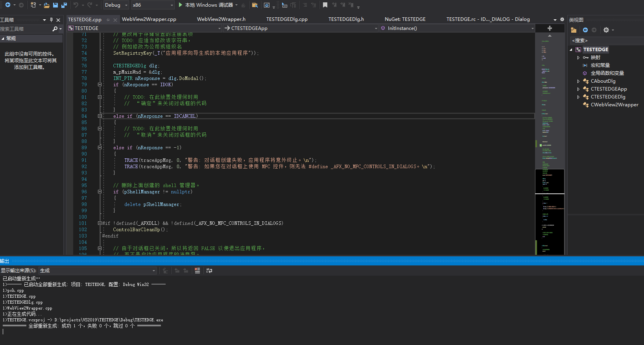Click the Undo arrow icon
This screenshot has width=644, height=345.
click(76, 5)
